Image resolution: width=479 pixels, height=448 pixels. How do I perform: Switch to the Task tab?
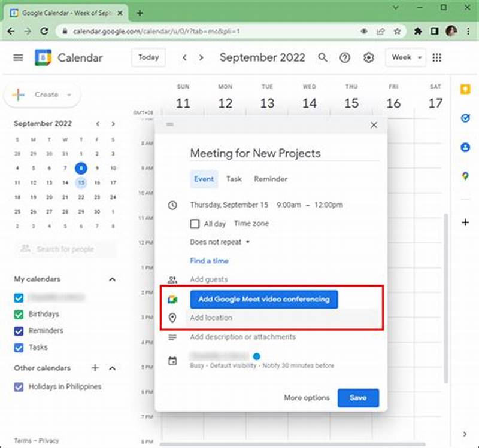click(234, 179)
